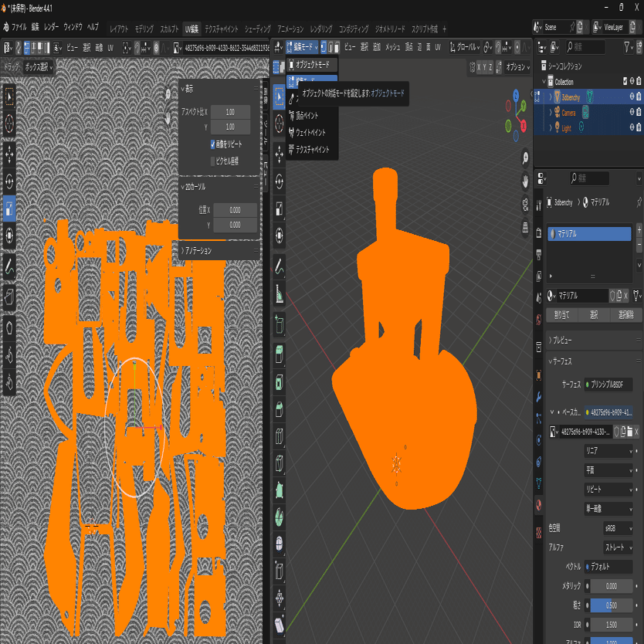Open the レンダー menu
The height and width of the screenshot is (644, 644).
coord(51,27)
